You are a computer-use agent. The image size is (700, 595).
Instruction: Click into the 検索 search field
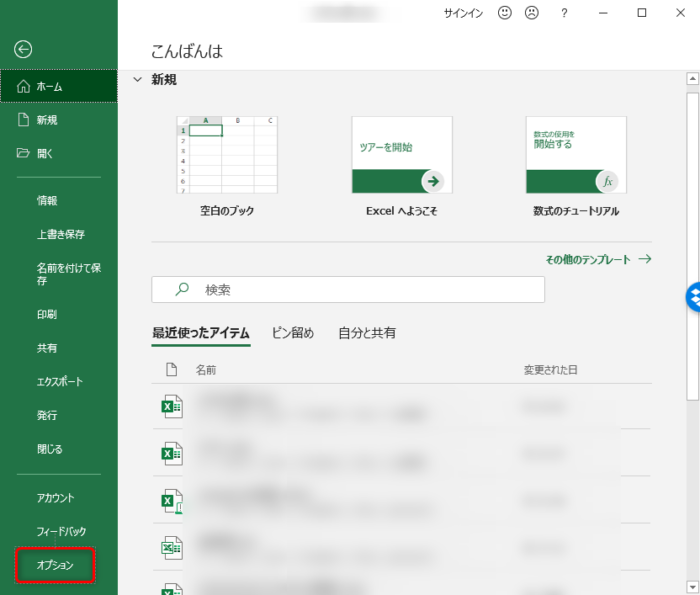click(x=360, y=289)
